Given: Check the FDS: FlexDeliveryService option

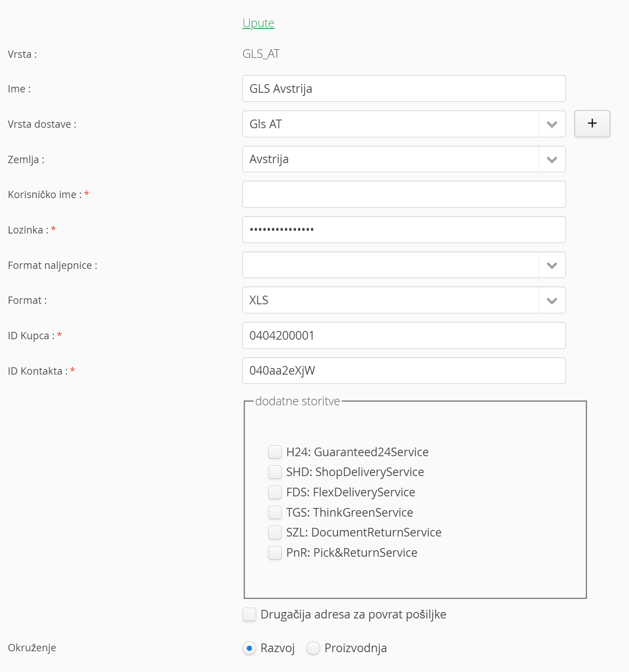Looking at the screenshot, I should (275, 492).
